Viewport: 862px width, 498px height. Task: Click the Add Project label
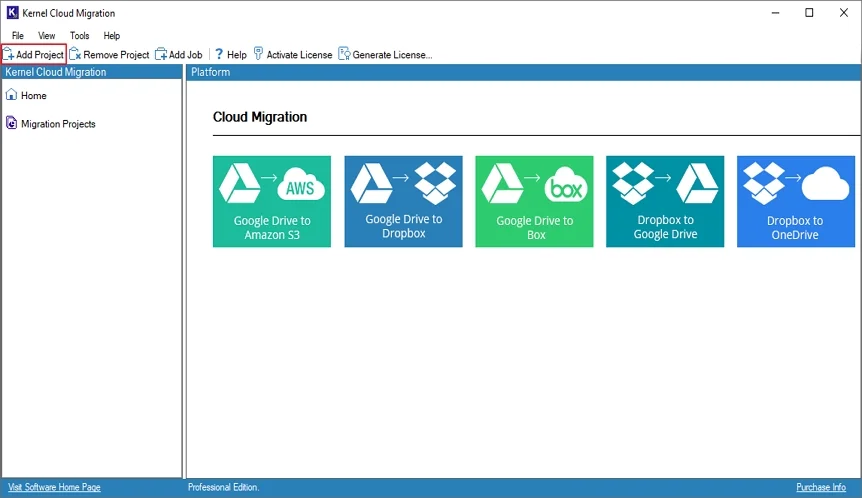[40, 55]
